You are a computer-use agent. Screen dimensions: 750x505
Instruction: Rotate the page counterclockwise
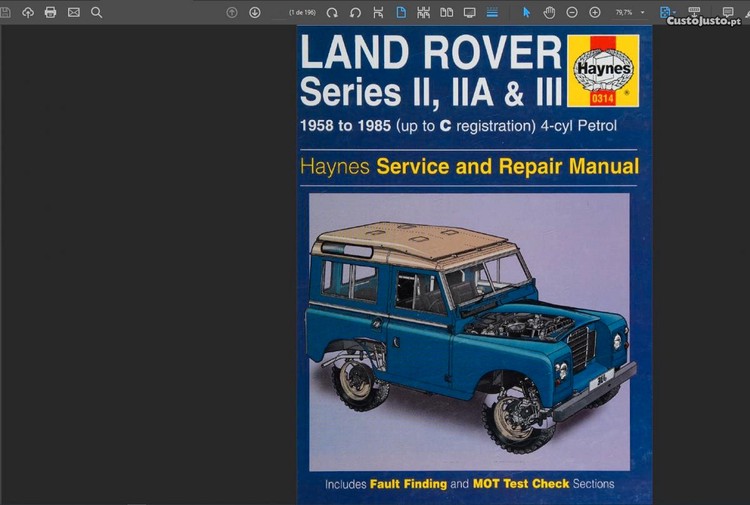click(355, 12)
